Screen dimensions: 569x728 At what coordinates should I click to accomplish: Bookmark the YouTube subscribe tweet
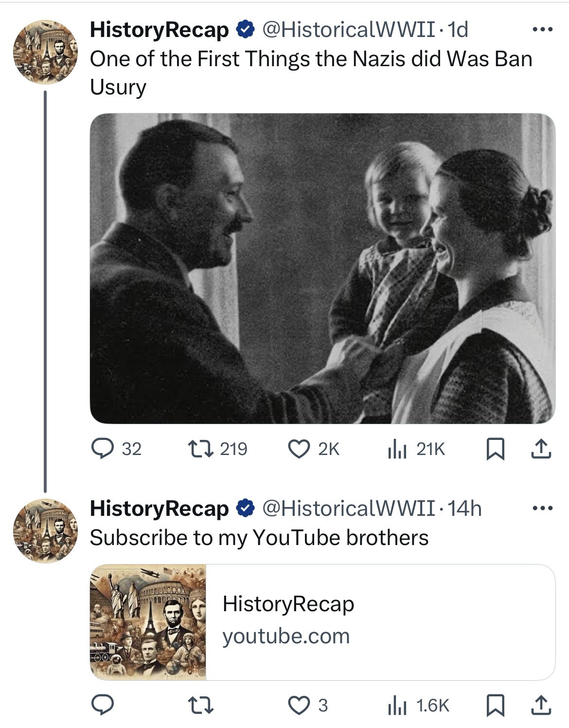tap(495, 705)
